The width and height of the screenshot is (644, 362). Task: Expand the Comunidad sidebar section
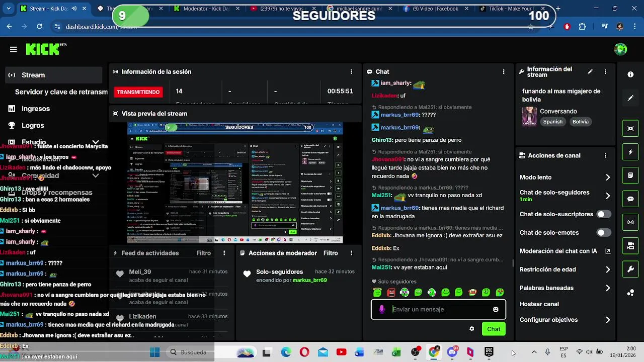[x=54, y=175]
